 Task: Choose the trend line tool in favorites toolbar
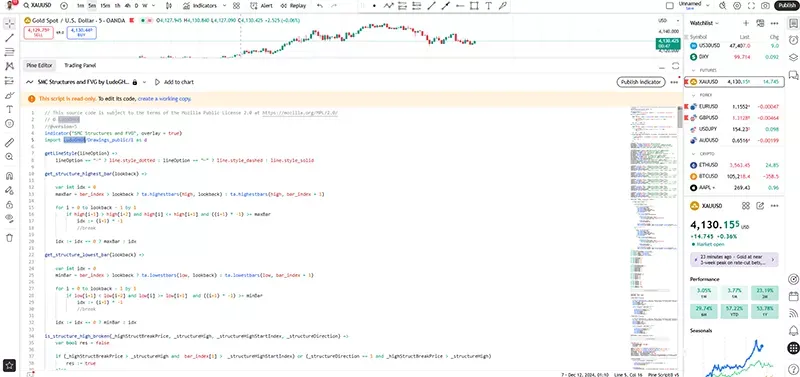coord(432,6)
